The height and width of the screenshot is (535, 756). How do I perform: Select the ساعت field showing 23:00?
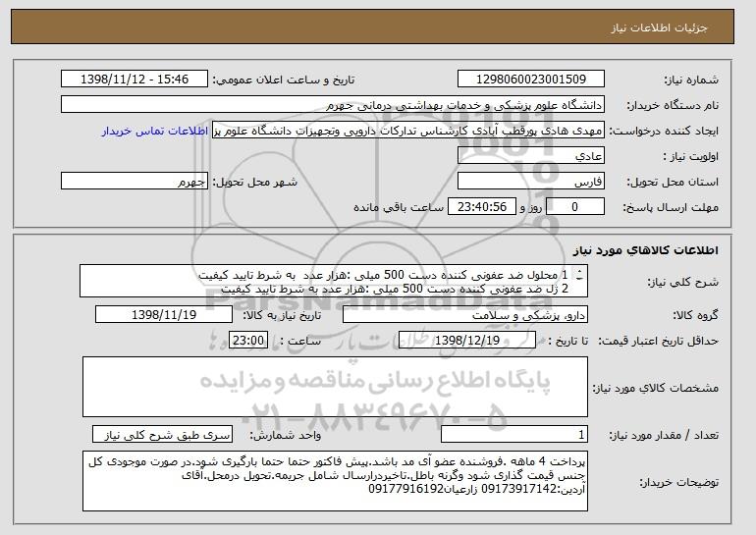point(247,341)
